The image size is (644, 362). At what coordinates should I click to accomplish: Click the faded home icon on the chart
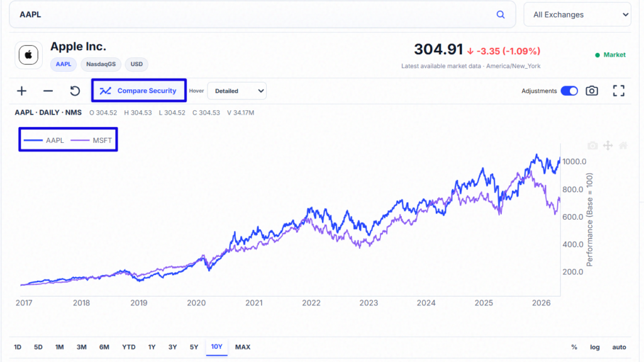click(623, 145)
